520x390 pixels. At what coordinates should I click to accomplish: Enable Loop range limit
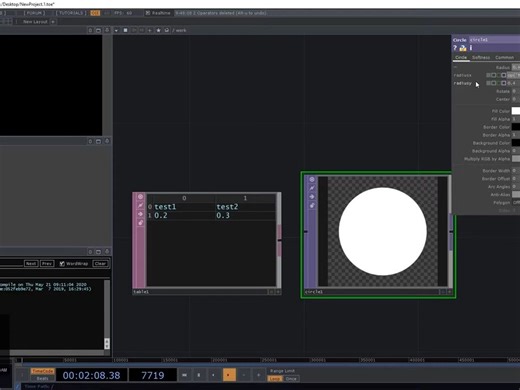[275, 379]
